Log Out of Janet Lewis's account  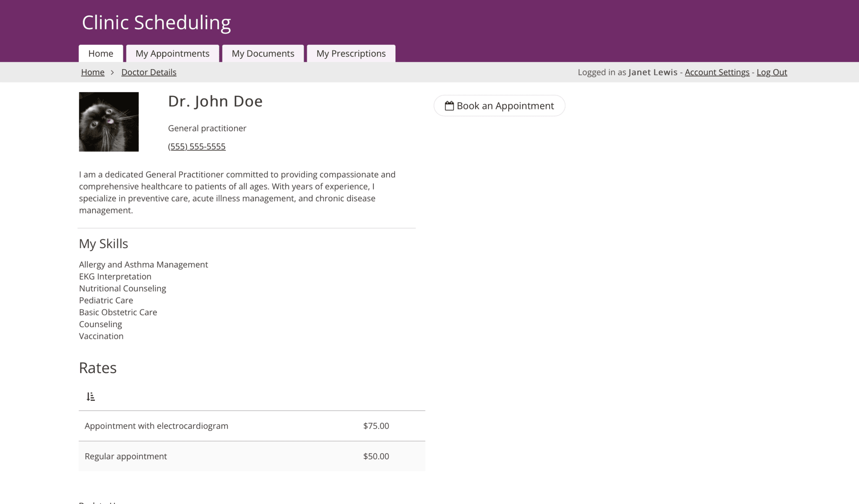[x=772, y=72]
